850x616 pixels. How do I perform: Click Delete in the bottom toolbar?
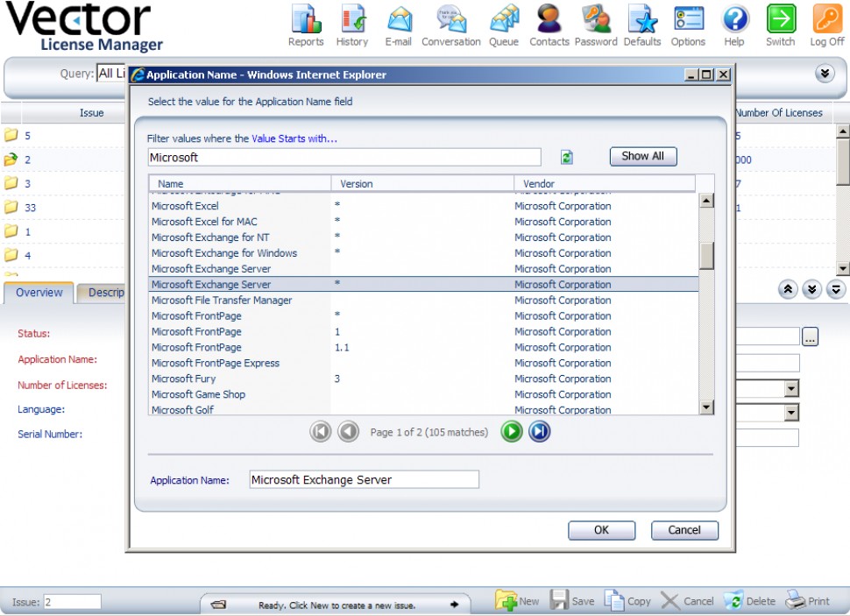click(749, 601)
